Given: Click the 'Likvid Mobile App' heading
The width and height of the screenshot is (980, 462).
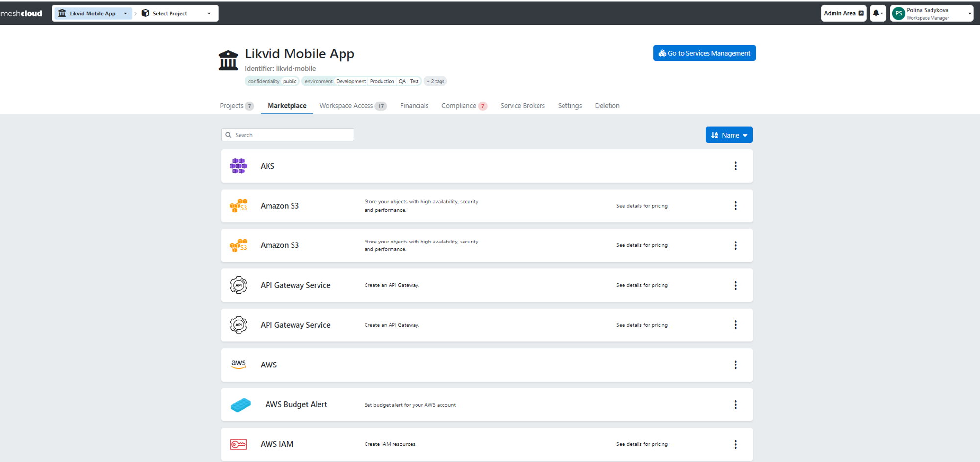Looking at the screenshot, I should pos(299,54).
